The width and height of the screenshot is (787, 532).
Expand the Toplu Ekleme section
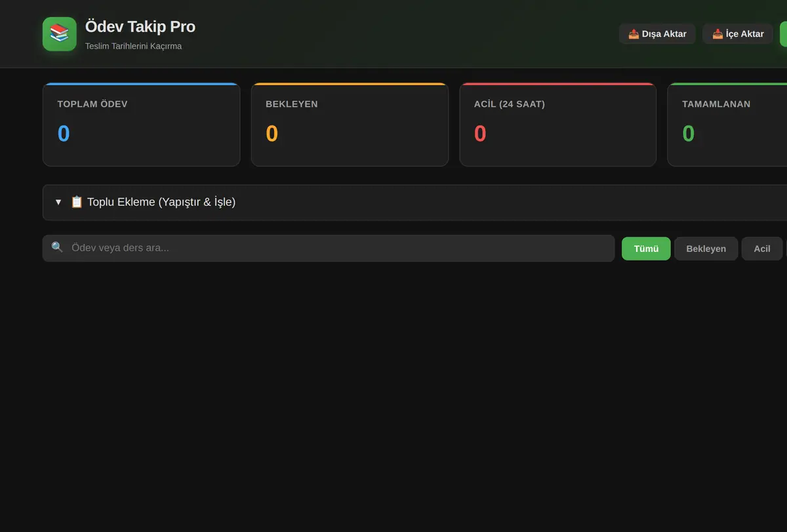coord(414,202)
